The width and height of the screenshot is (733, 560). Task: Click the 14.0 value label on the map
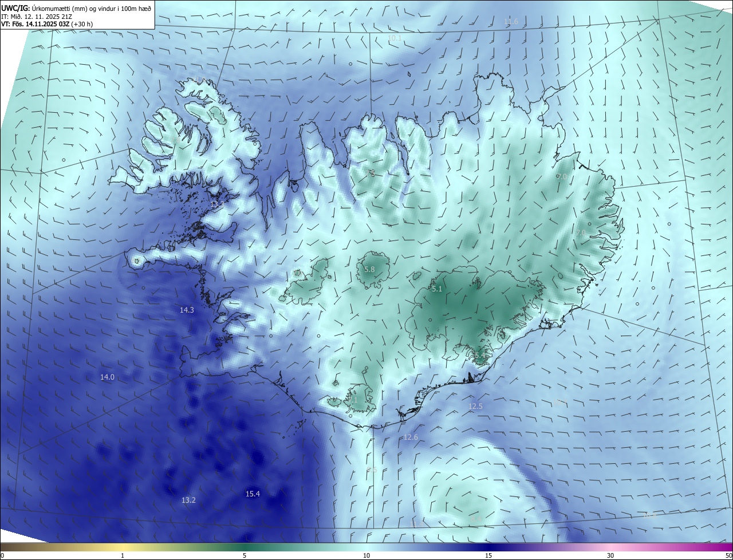(x=107, y=377)
